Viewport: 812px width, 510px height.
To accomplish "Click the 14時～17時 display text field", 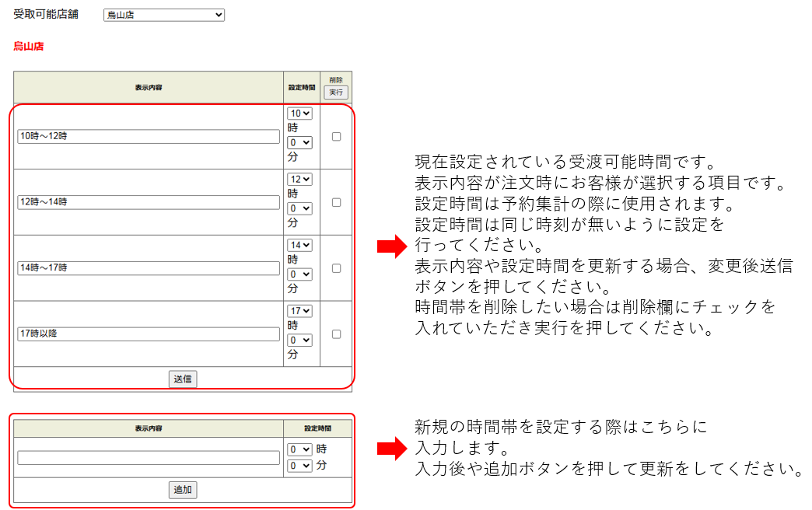I will 148,268.
